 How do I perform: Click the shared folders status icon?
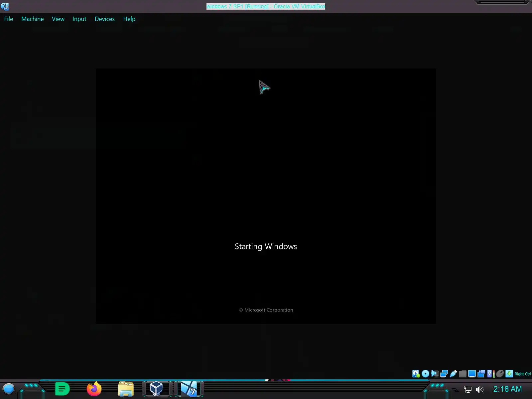pyautogui.click(x=463, y=374)
